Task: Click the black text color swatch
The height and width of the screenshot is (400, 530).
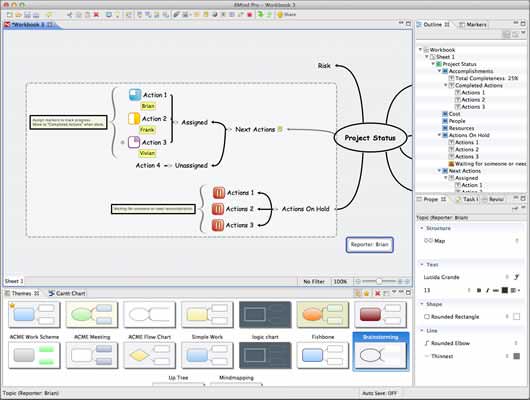Action: point(505,290)
